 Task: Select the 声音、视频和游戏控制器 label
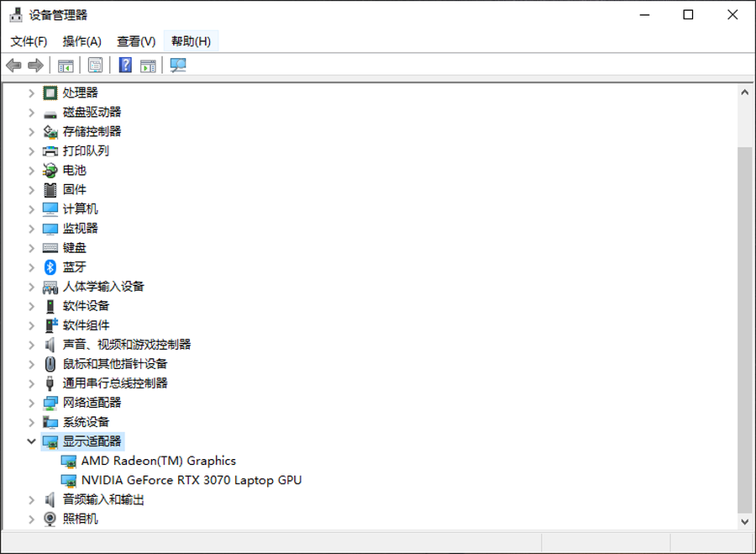point(127,345)
